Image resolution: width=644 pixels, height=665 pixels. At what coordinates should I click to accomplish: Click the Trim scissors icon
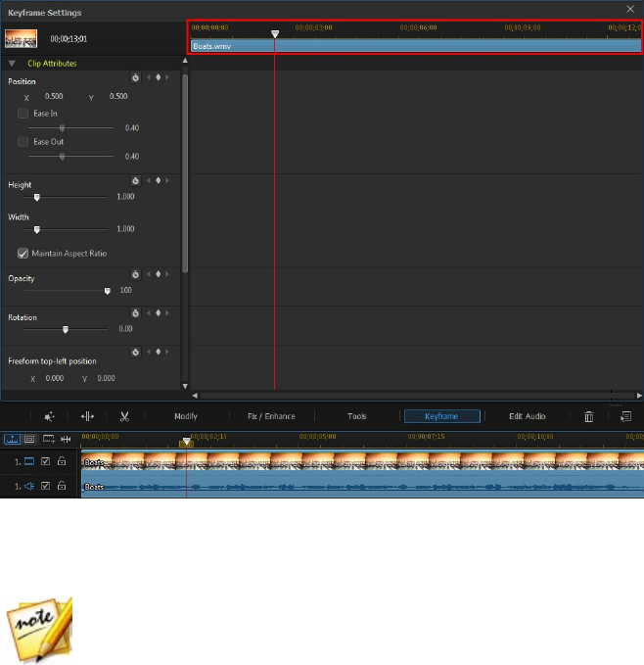pos(124,416)
